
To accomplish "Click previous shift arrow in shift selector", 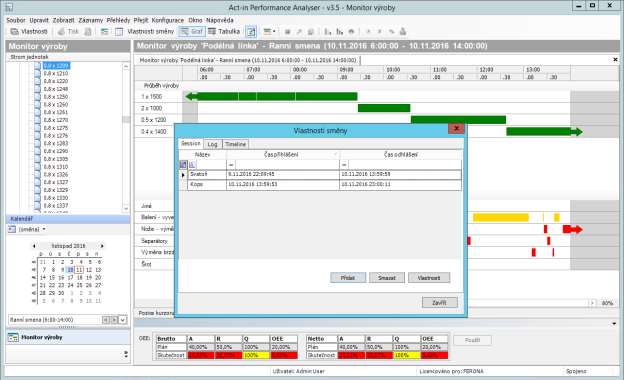I will tap(105, 320).
